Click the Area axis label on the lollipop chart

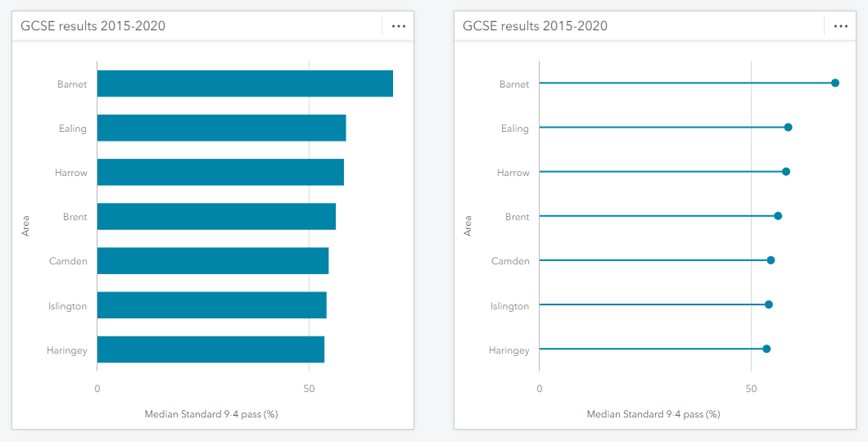(x=468, y=226)
